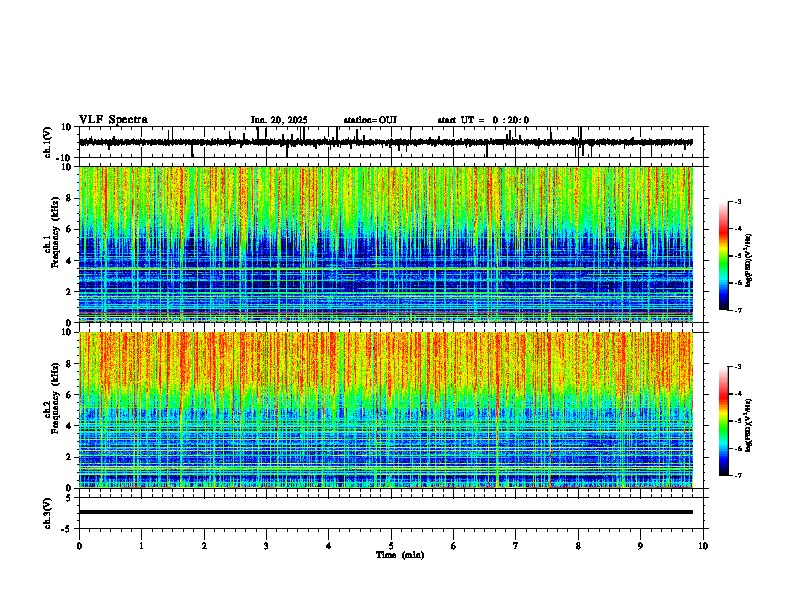792x612 pixels.
Task: Click the ch.1 'Frequency (kHz)' axis label
Action: pyautogui.click(x=55, y=232)
